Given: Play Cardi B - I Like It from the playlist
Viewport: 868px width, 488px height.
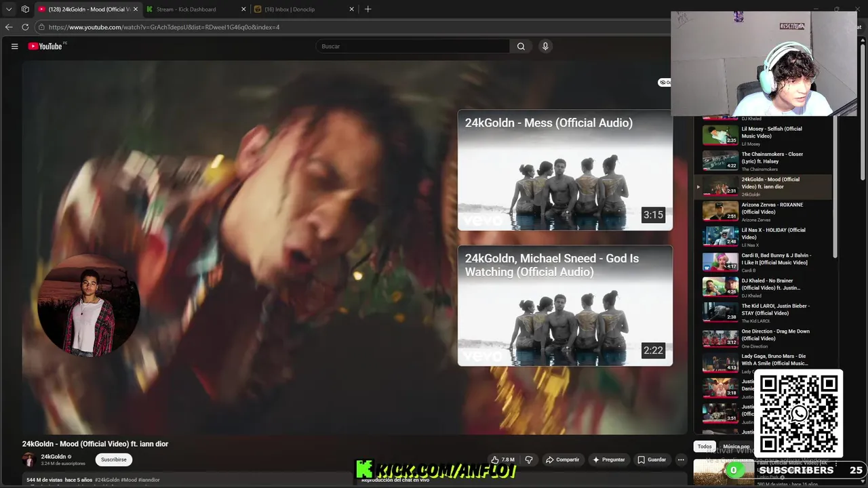Looking at the screenshot, I should tap(763, 262).
